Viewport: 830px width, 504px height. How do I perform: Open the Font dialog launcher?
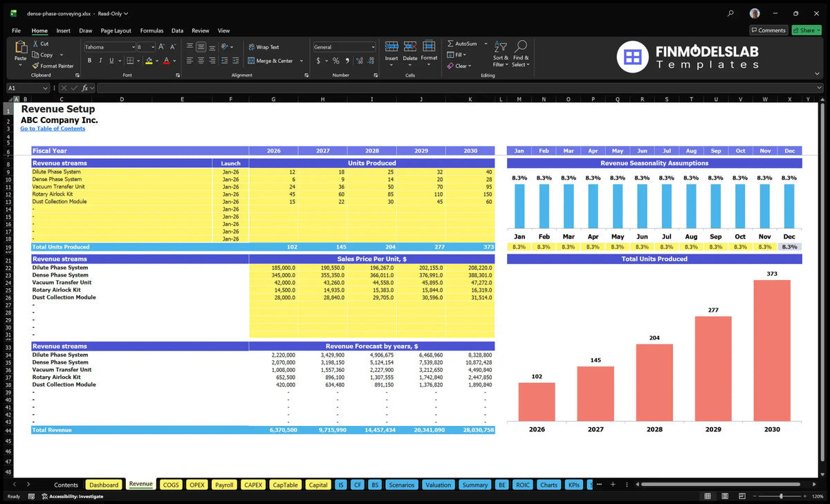click(x=178, y=75)
